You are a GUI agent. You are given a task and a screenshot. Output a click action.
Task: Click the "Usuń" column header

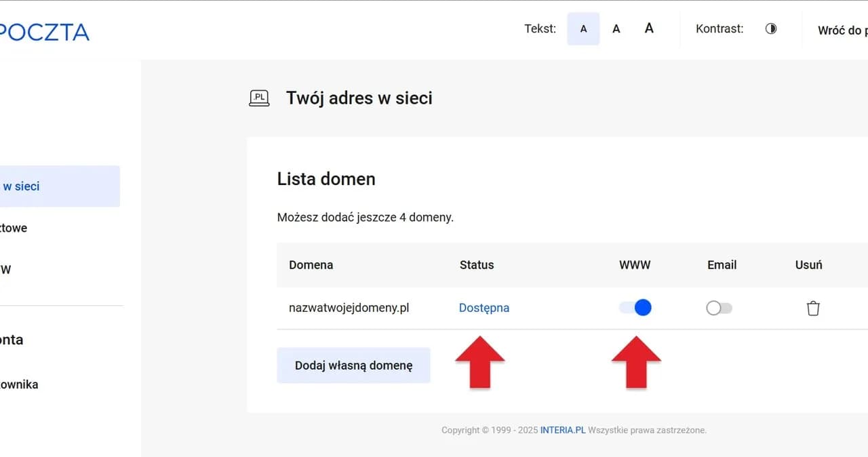pyautogui.click(x=808, y=265)
